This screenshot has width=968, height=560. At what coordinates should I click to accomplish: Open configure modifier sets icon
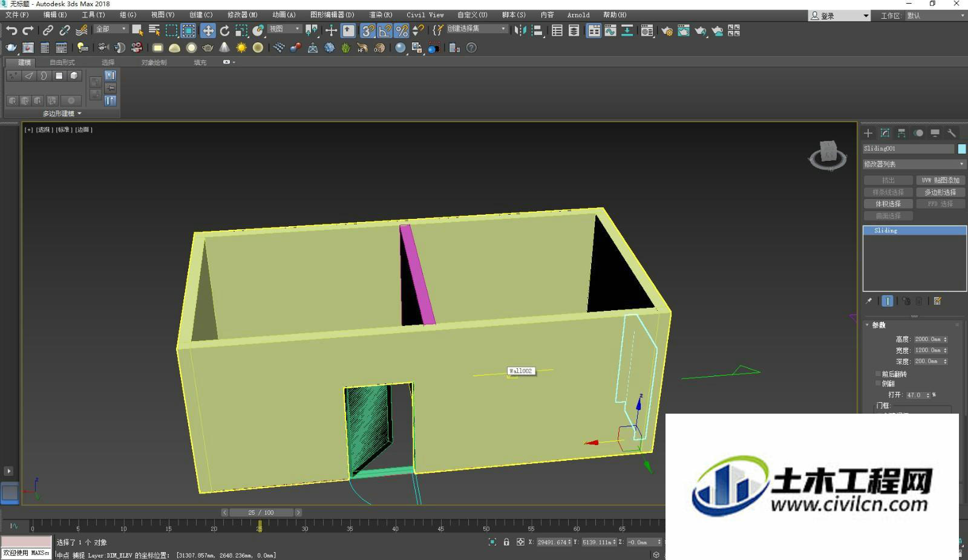pos(938,301)
